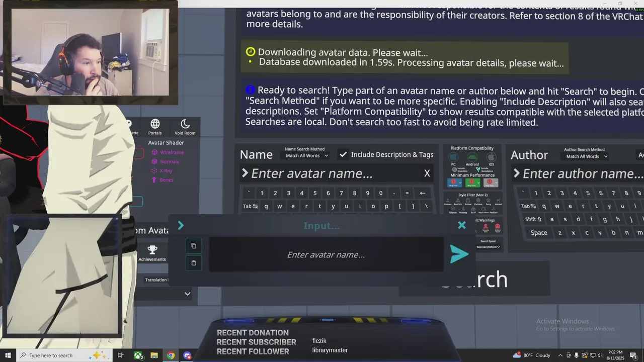Select the Fashion style filter
Screen dimensions: 644x362
[x=494, y=210]
